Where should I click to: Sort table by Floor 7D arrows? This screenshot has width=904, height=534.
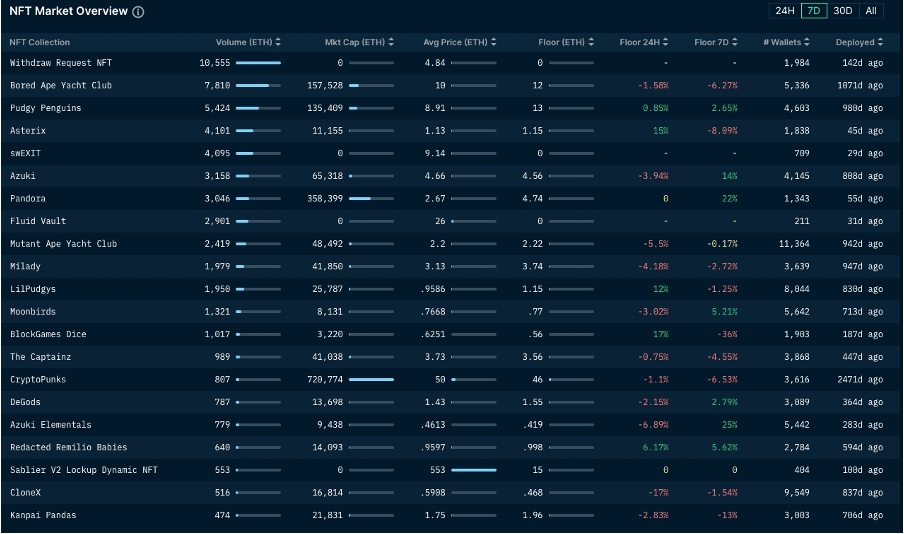pyautogui.click(x=736, y=42)
